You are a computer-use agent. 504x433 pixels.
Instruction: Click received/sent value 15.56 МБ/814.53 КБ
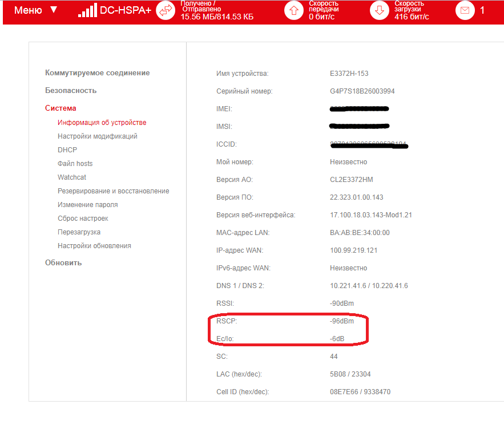click(x=217, y=17)
